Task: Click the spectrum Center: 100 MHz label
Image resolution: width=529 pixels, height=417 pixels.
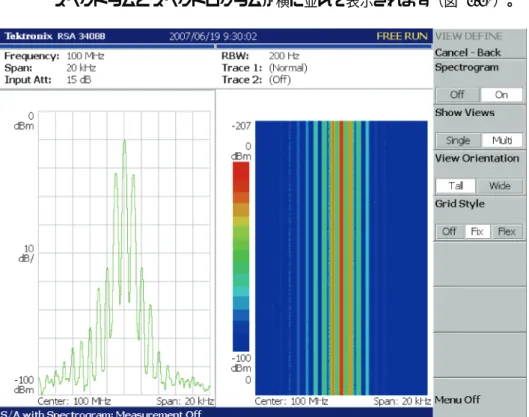Action: pos(74,401)
